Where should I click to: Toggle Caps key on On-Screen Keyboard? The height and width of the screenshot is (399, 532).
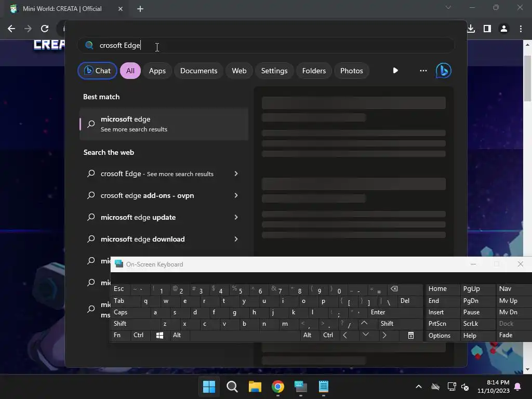pyautogui.click(x=130, y=312)
